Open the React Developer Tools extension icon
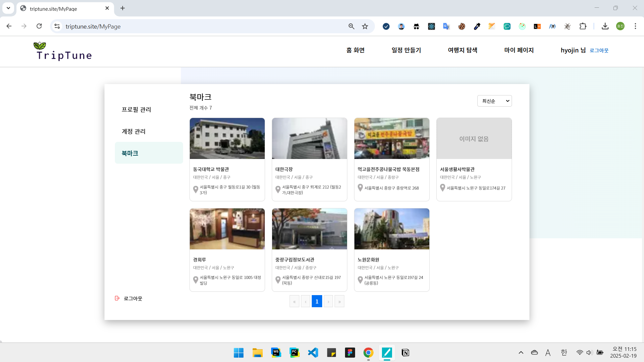This screenshot has width=644, height=362. [431, 26]
